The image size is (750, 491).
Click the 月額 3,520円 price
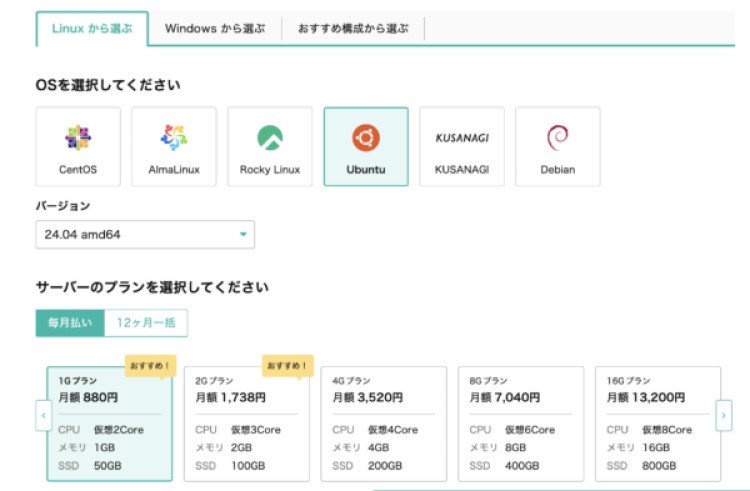click(x=368, y=397)
